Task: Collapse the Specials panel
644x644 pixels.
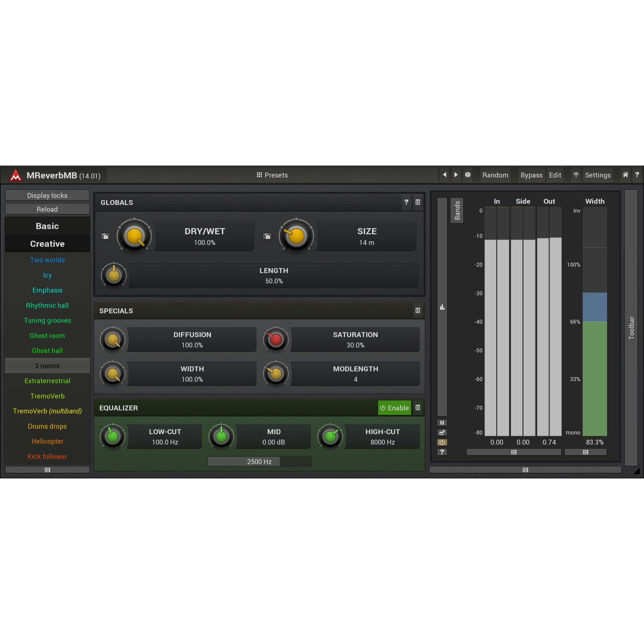Action: [418, 311]
